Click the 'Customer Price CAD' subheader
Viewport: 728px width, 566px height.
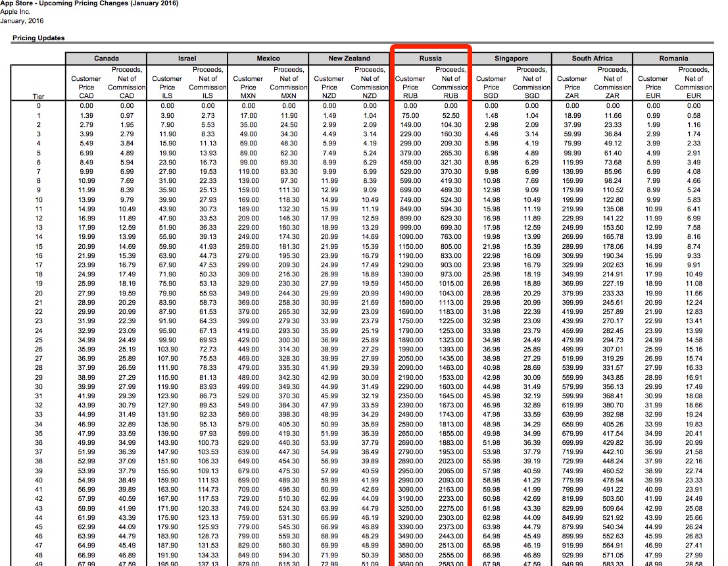coord(86,88)
